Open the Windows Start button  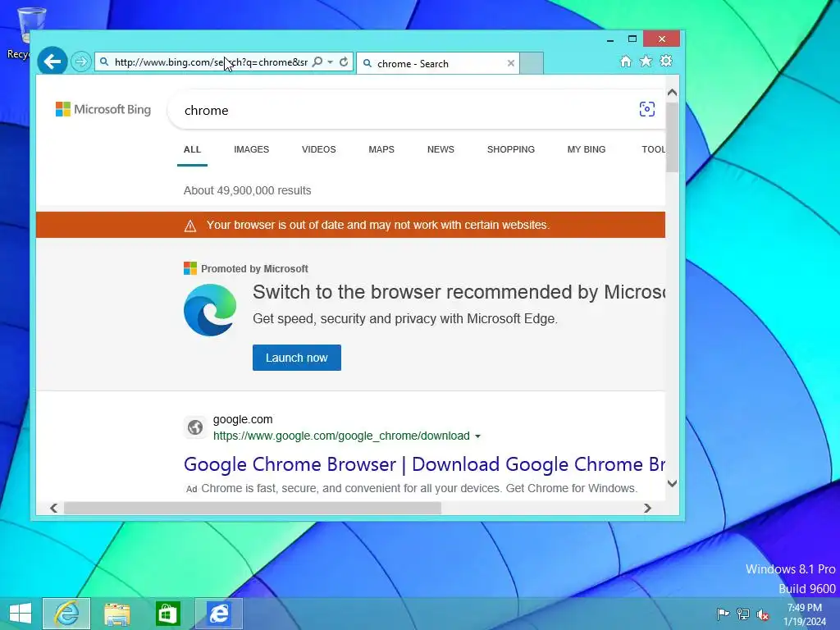pyautogui.click(x=21, y=614)
